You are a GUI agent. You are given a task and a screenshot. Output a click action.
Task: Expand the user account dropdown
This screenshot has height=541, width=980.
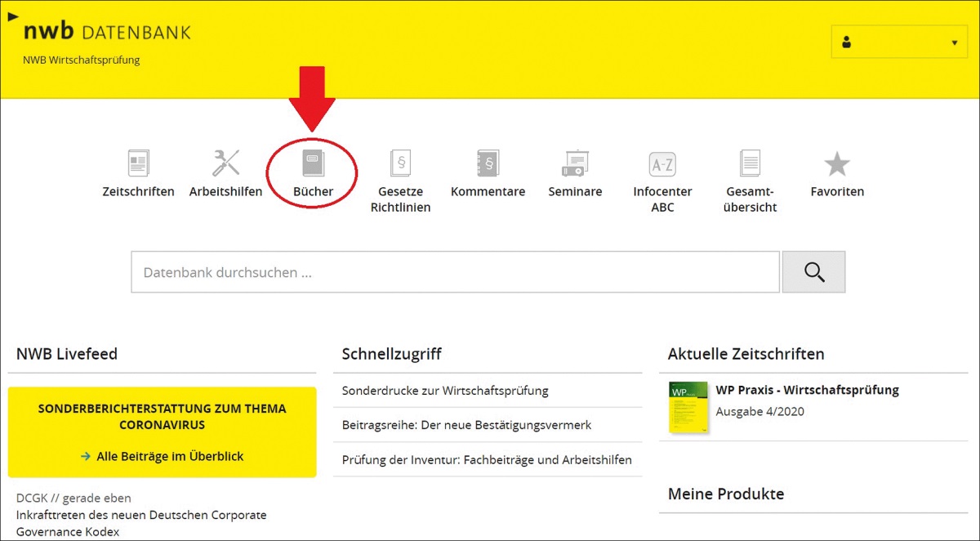tap(898, 42)
